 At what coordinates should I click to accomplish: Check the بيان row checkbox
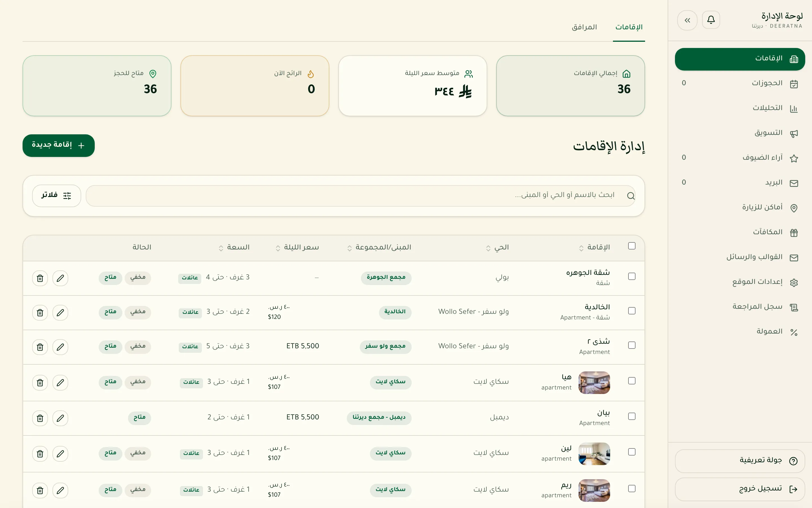[x=632, y=416]
